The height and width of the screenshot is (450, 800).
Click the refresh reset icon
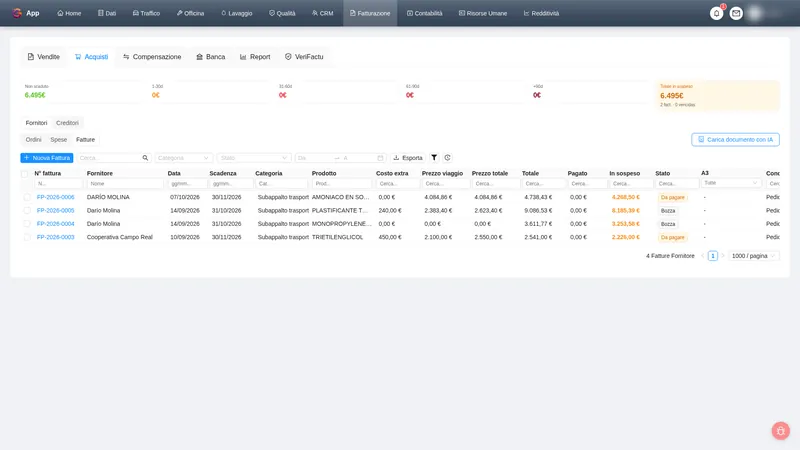click(447, 158)
